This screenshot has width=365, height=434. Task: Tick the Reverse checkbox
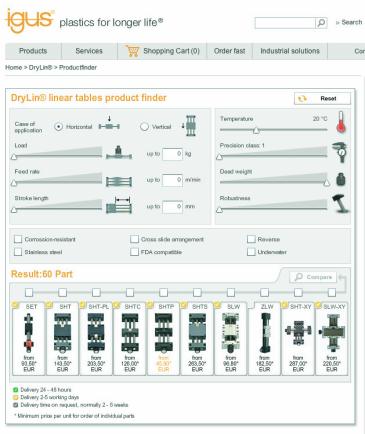pyautogui.click(x=251, y=239)
